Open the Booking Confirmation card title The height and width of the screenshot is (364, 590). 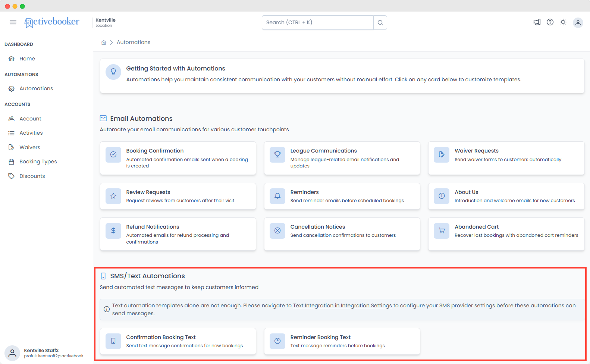pos(155,151)
